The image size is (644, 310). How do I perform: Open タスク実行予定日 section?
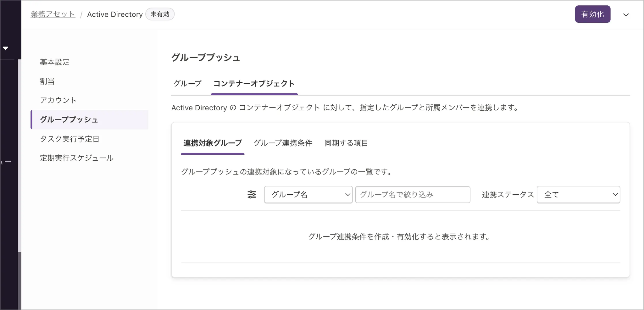click(69, 139)
